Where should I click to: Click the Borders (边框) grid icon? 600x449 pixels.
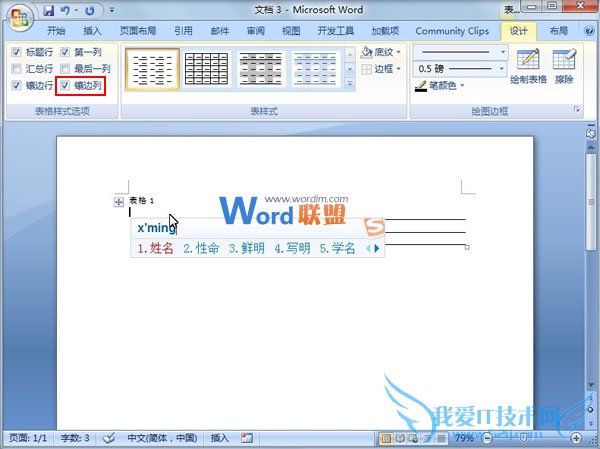coord(367,69)
